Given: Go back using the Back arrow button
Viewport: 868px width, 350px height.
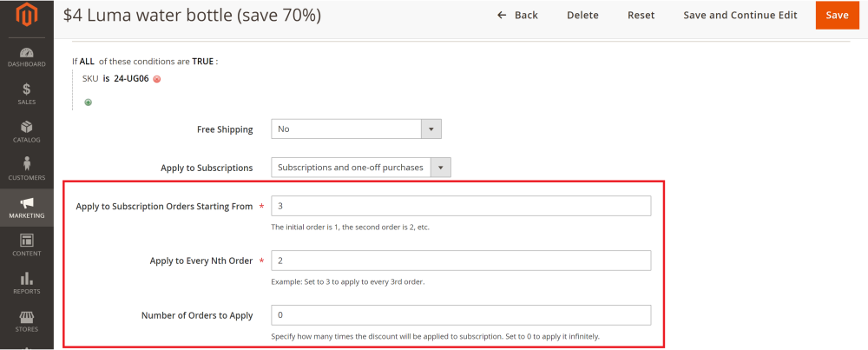Looking at the screenshot, I should pos(517,16).
